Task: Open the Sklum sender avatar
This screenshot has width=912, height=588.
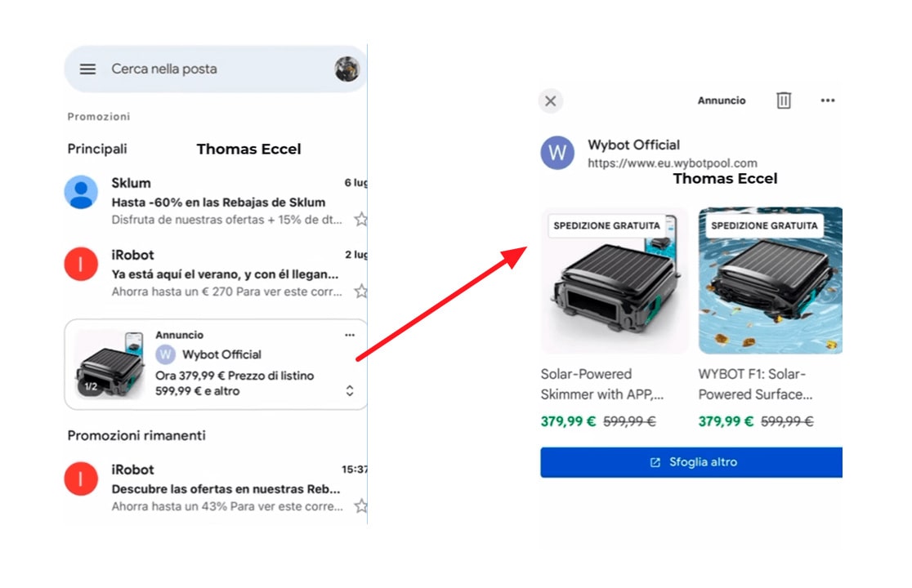Action: [x=82, y=192]
